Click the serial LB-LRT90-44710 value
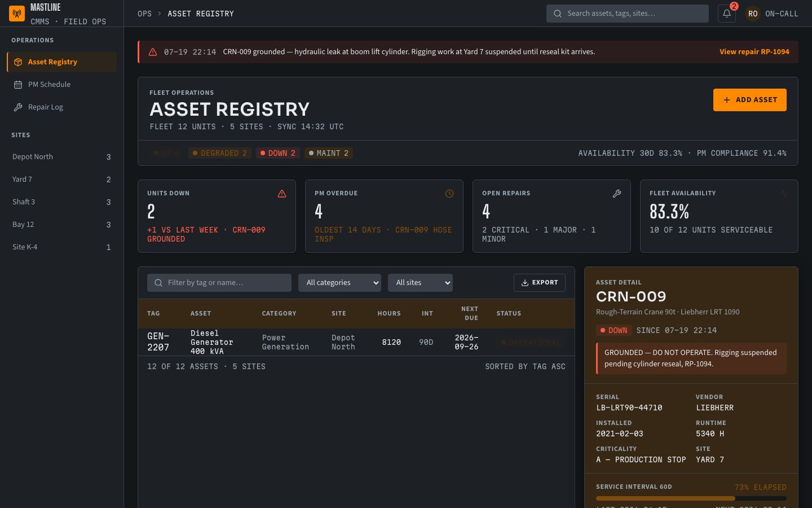This screenshot has height=508, width=812. pyautogui.click(x=629, y=408)
